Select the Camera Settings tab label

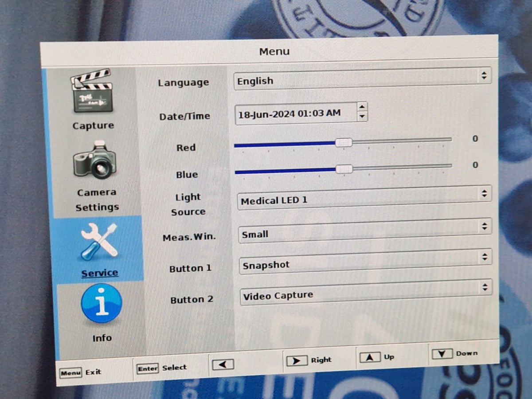point(97,199)
